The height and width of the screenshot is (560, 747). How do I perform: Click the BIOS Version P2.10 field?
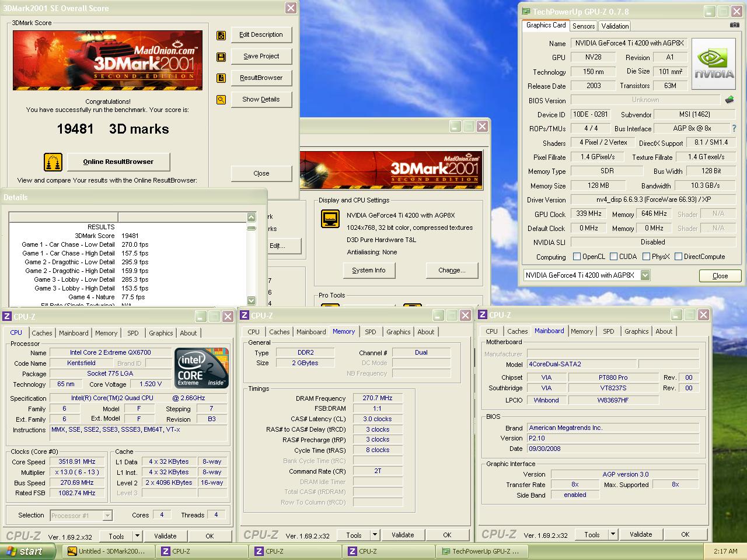(613, 438)
